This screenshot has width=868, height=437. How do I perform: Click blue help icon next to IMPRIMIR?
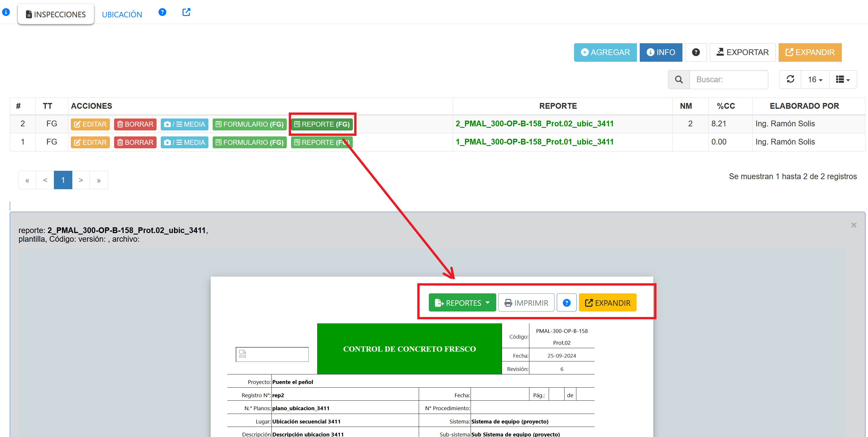[x=567, y=303]
